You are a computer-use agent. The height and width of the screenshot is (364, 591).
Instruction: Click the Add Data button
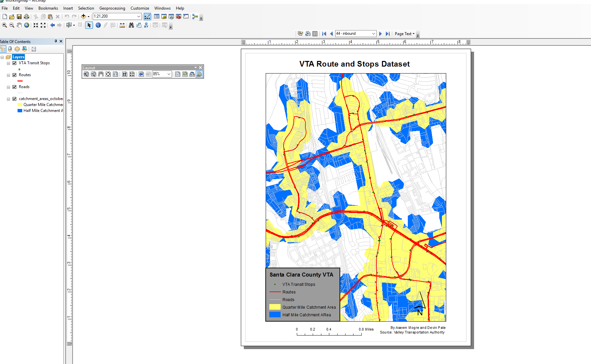(x=83, y=16)
